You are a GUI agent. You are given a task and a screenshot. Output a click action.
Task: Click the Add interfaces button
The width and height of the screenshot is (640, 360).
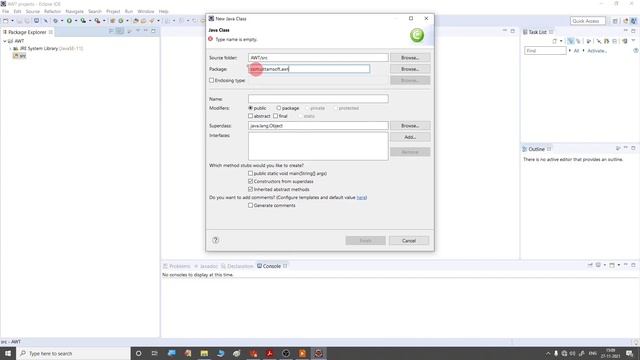point(410,137)
